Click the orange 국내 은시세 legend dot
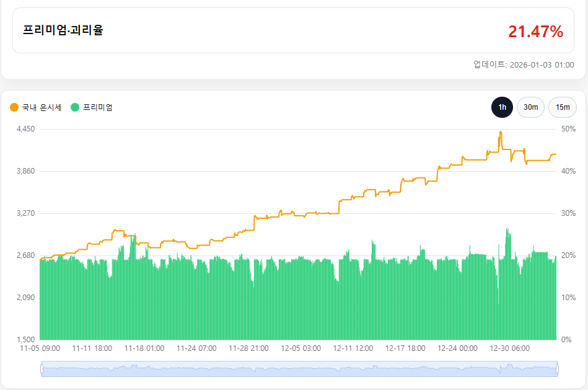The height and width of the screenshot is (390, 588). click(x=14, y=107)
